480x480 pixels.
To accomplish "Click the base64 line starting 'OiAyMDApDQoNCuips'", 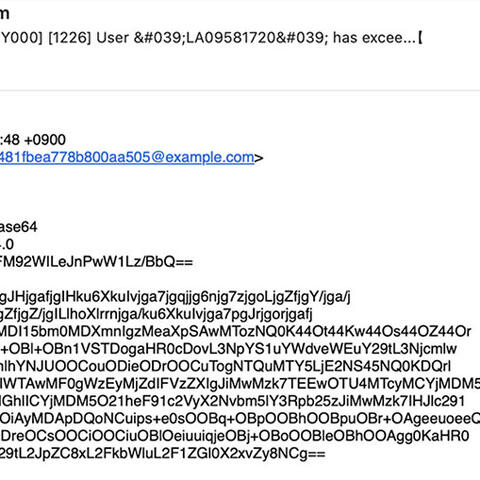I will click(x=240, y=419).
